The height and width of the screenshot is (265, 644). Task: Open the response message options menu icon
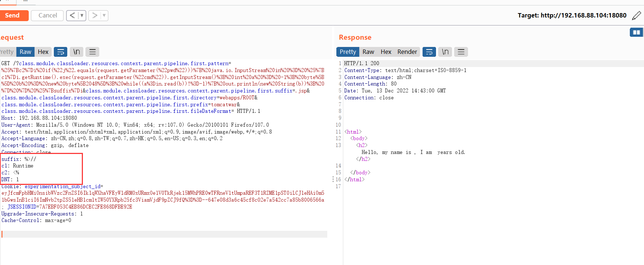pos(461,52)
